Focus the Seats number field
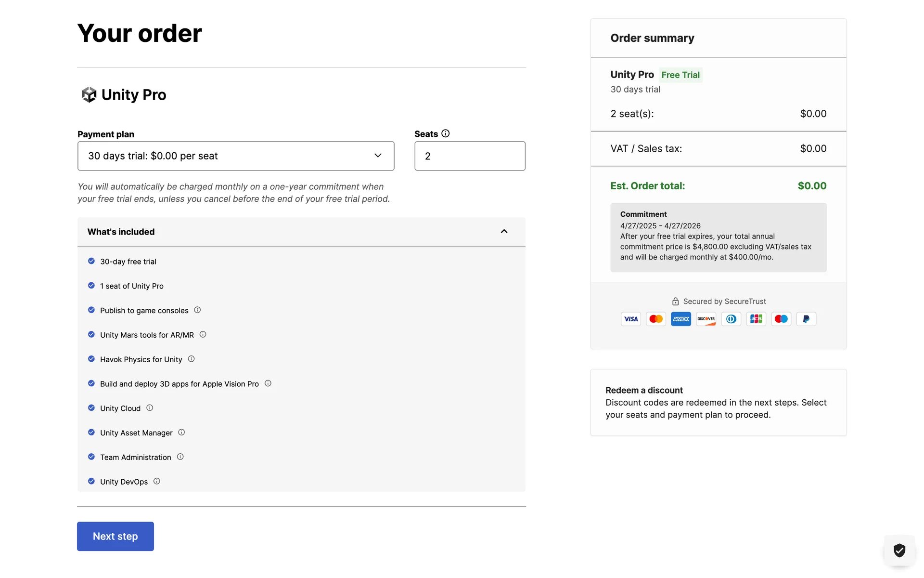924x578 pixels. [x=470, y=156]
